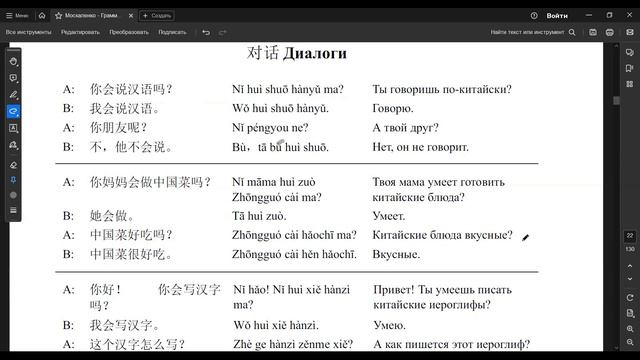The image size is (640, 360).
Task: Save the document with the save icon
Action: click(593, 32)
